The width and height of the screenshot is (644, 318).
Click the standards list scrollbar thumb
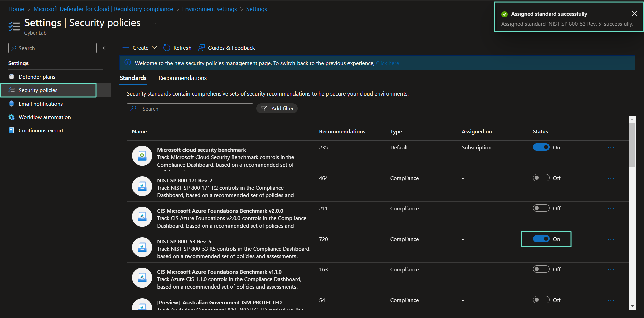click(x=632, y=145)
